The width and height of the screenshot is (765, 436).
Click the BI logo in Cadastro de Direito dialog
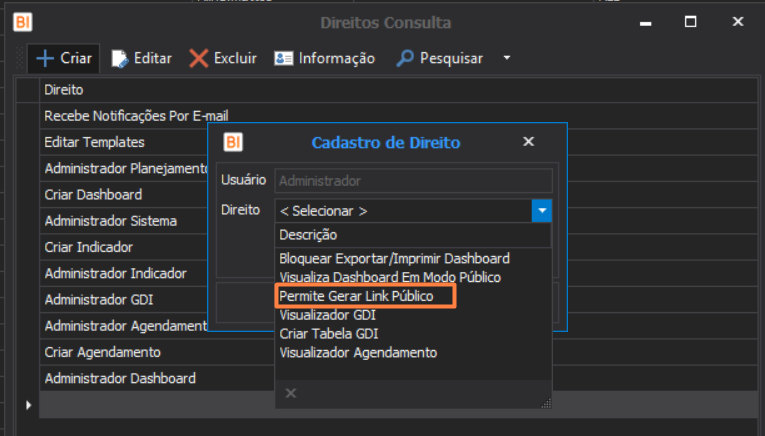click(x=232, y=142)
